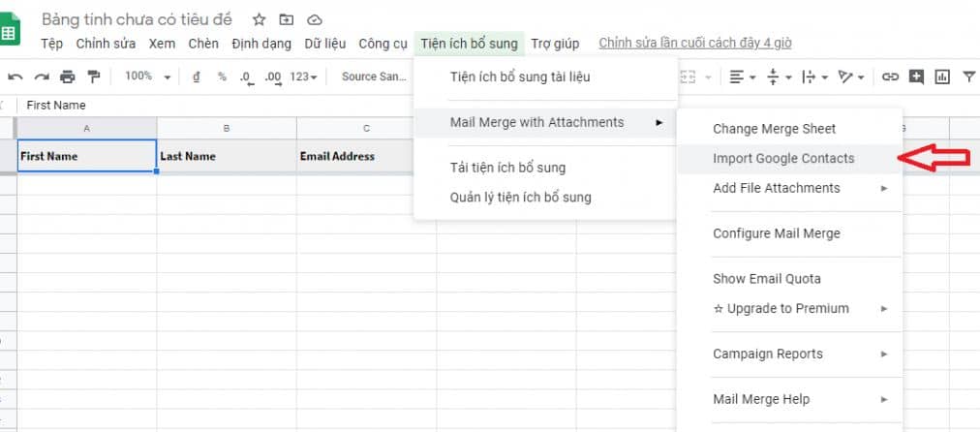
Task: Open the merge cells dropdown arrow
Action: point(709,77)
